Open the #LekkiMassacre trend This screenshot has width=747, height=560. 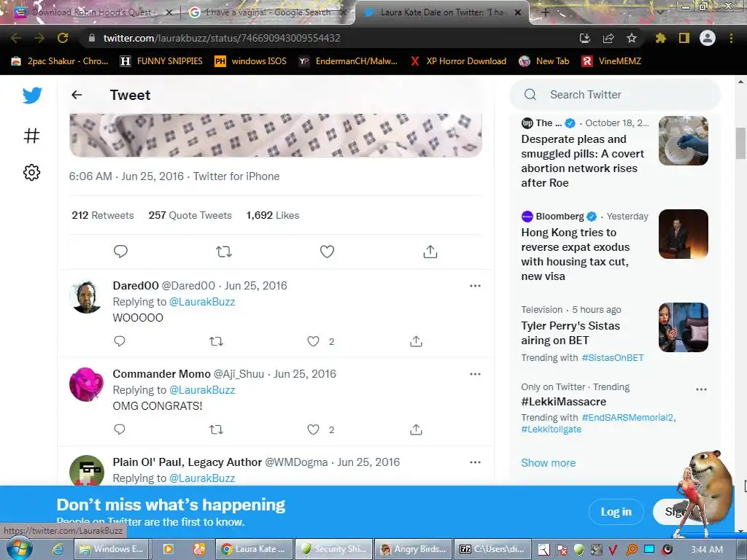pyautogui.click(x=564, y=402)
